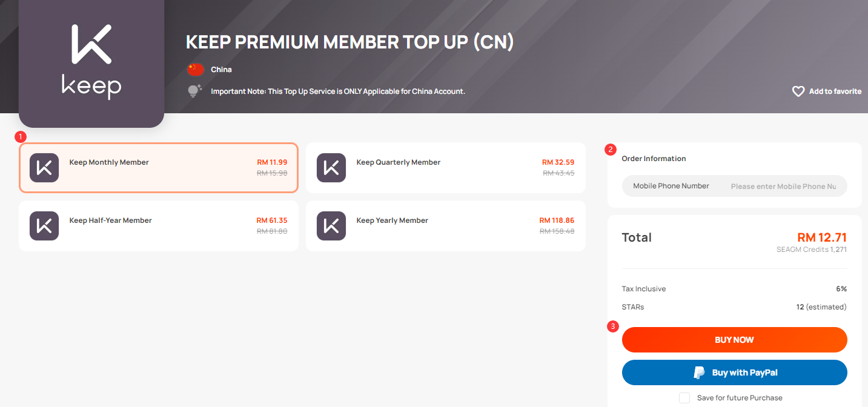Click the large Keep logo tile

coord(91,63)
